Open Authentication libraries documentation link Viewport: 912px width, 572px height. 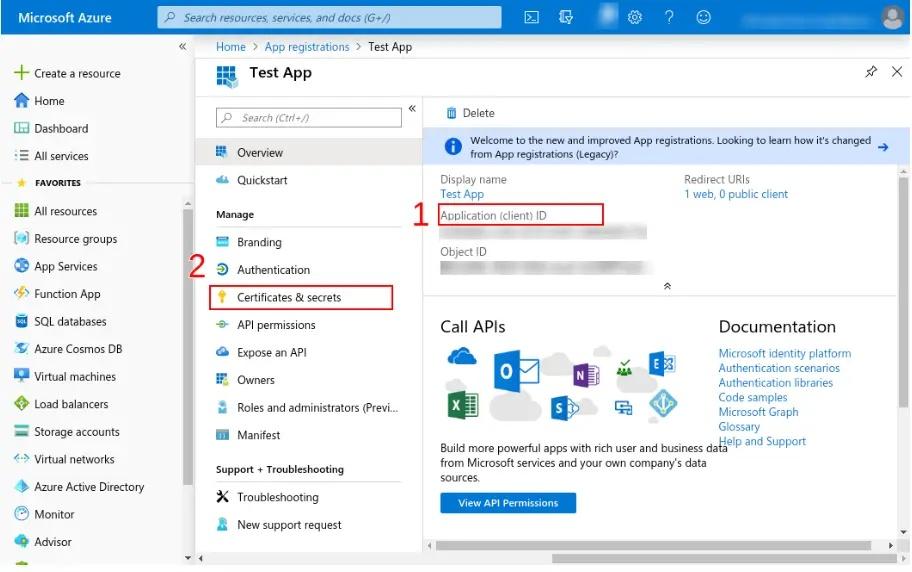(775, 382)
